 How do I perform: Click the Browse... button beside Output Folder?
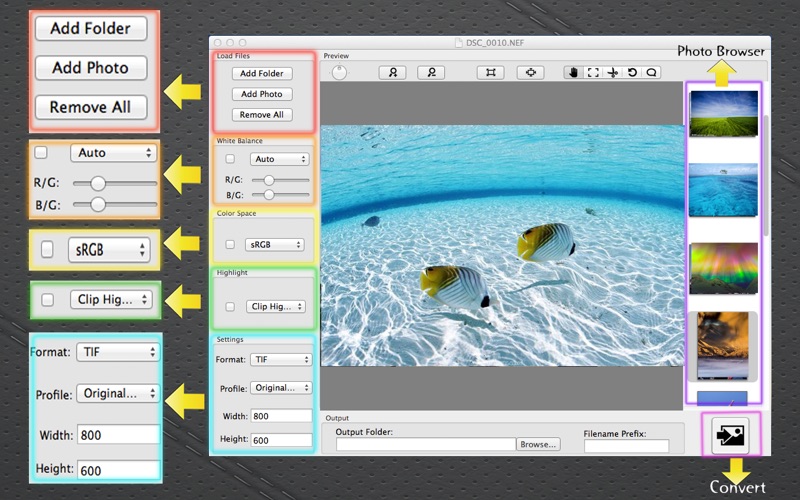coord(538,444)
